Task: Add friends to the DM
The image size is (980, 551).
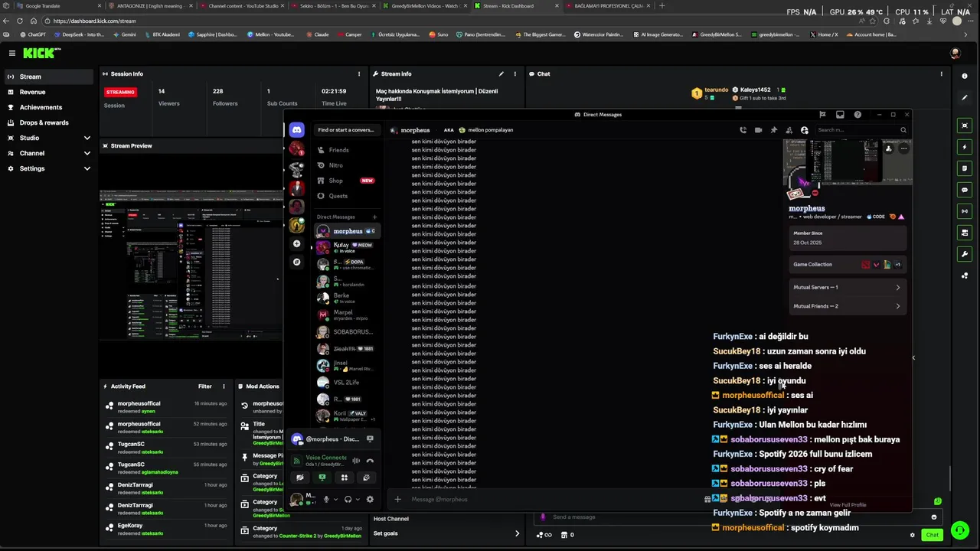Action: [x=789, y=130]
